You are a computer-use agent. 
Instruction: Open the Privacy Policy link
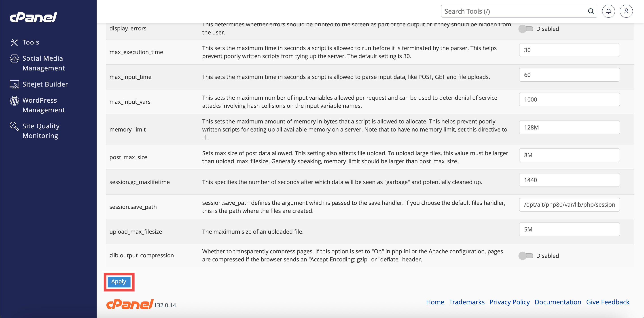click(x=509, y=302)
